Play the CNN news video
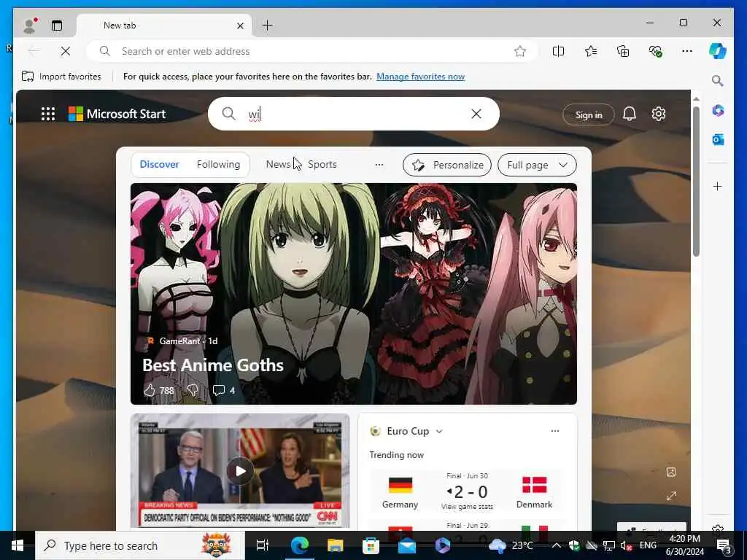The width and height of the screenshot is (747, 560). [x=240, y=471]
